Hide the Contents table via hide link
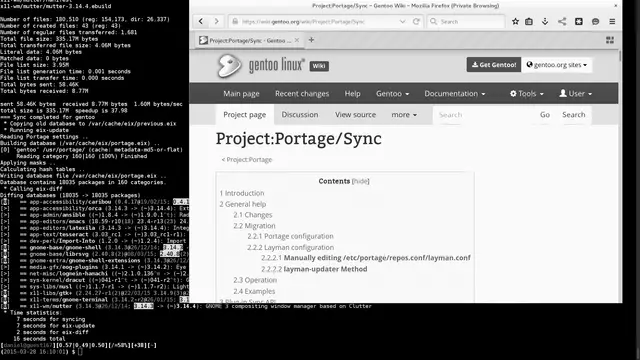The width and height of the screenshot is (640, 360). click(x=360, y=181)
